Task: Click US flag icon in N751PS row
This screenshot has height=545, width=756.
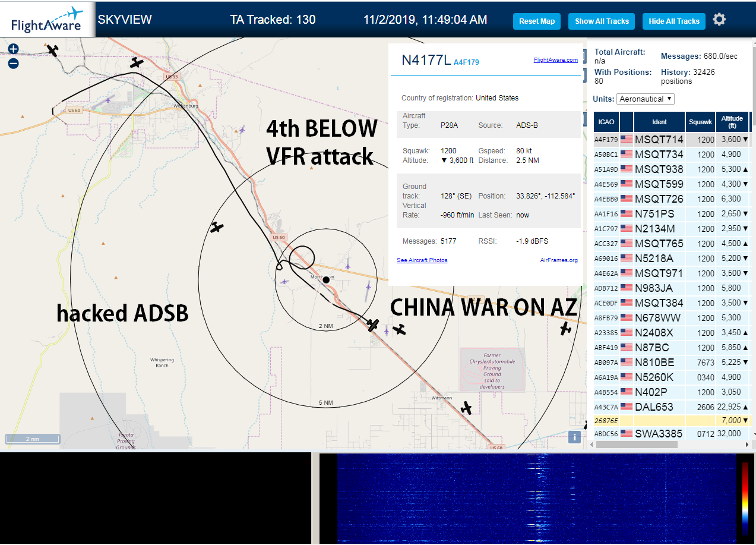Action: coord(627,214)
